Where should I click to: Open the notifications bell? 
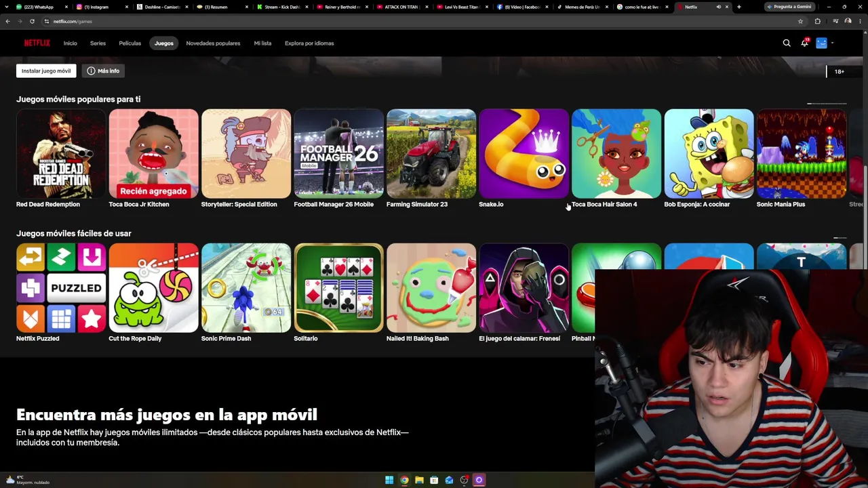pyautogui.click(x=804, y=43)
